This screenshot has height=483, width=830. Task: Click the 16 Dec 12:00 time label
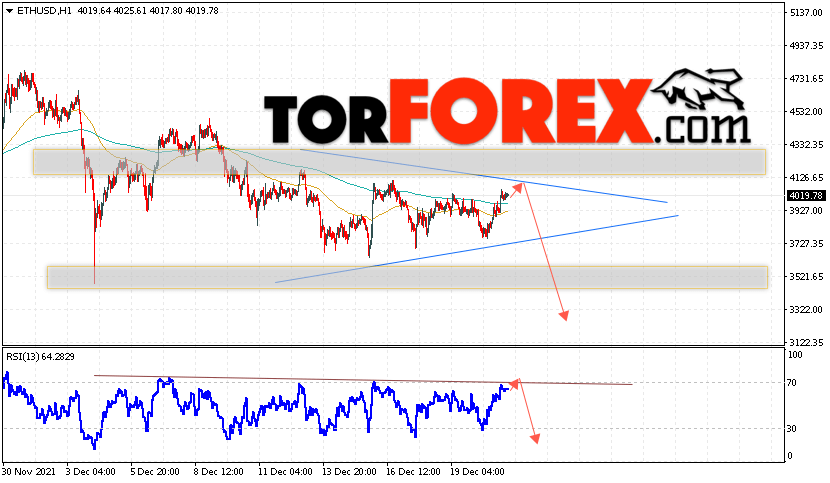(413, 472)
